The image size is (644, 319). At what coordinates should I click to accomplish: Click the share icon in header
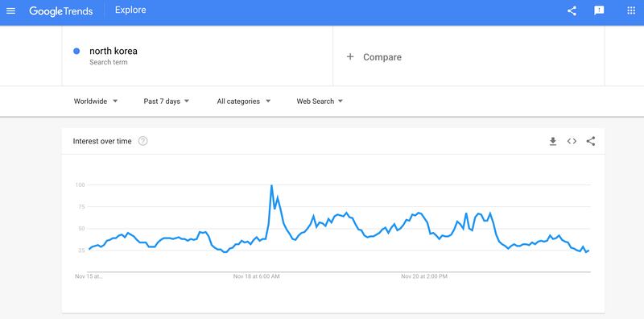click(572, 11)
